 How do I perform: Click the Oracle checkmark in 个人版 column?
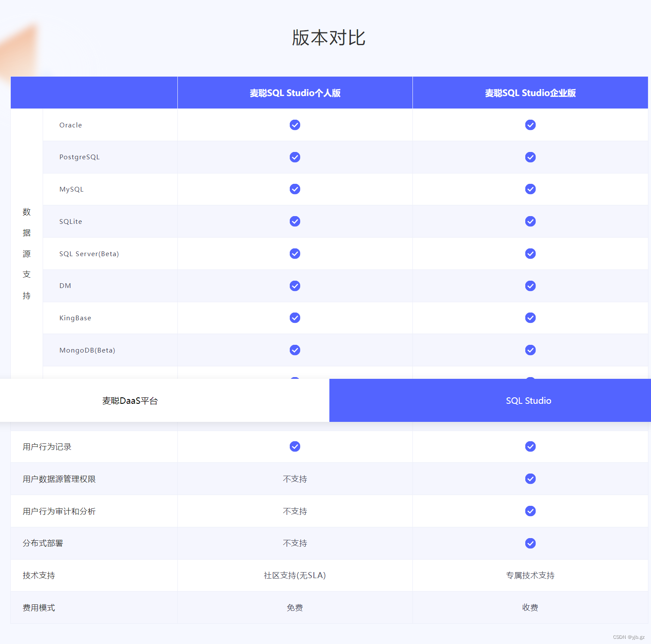(294, 125)
